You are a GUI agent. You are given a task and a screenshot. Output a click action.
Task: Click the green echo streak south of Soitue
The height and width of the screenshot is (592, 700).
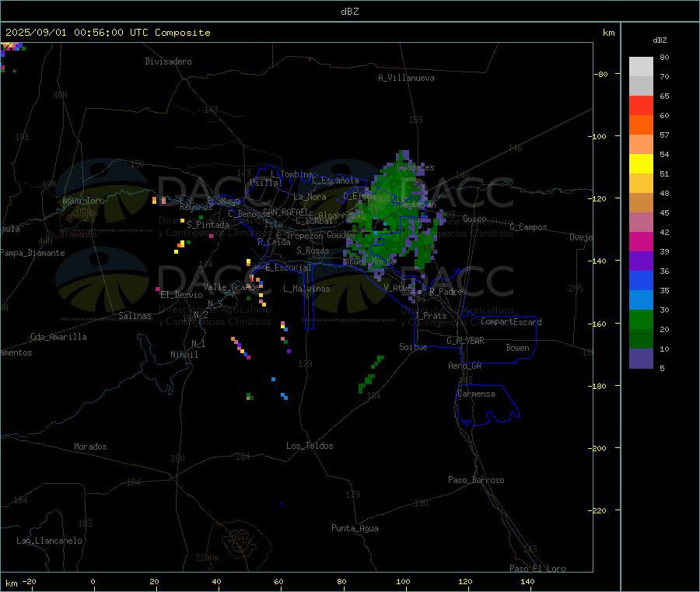[x=371, y=375]
